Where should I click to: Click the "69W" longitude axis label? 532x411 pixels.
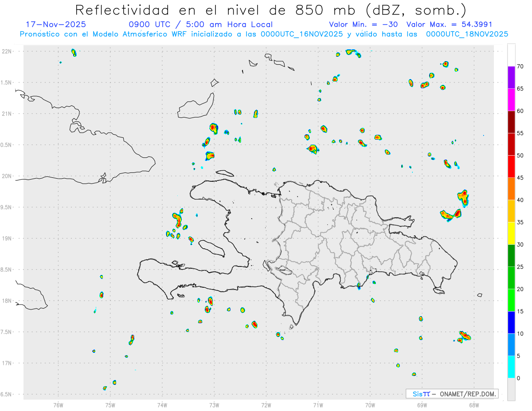point(422,405)
